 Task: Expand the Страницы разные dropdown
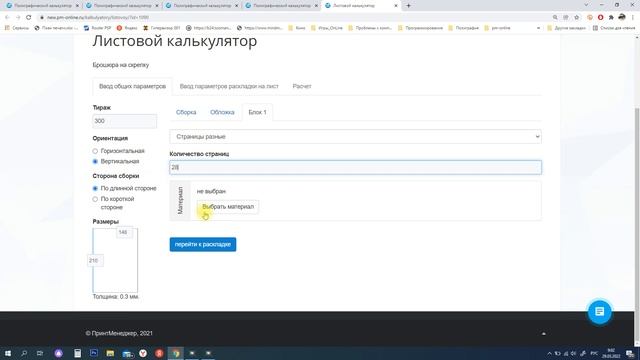pos(356,137)
